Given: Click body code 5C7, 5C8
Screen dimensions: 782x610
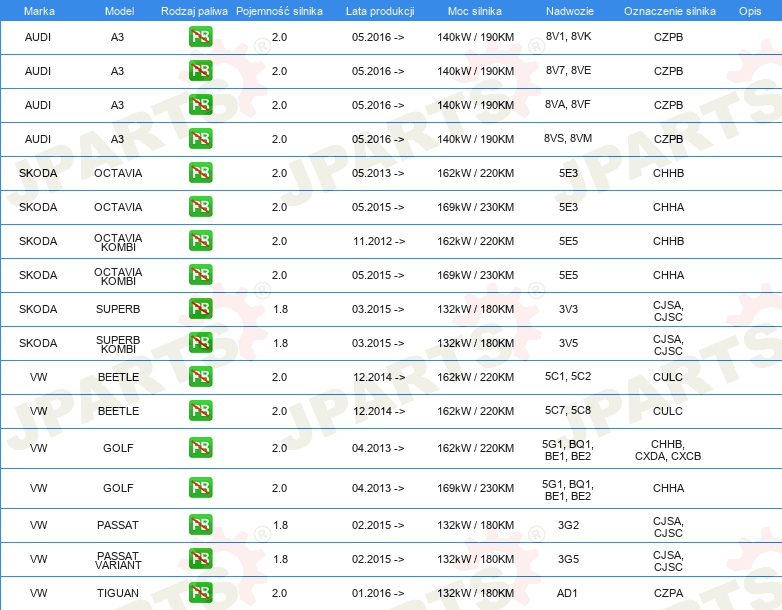Looking at the screenshot, I should click(x=568, y=410).
